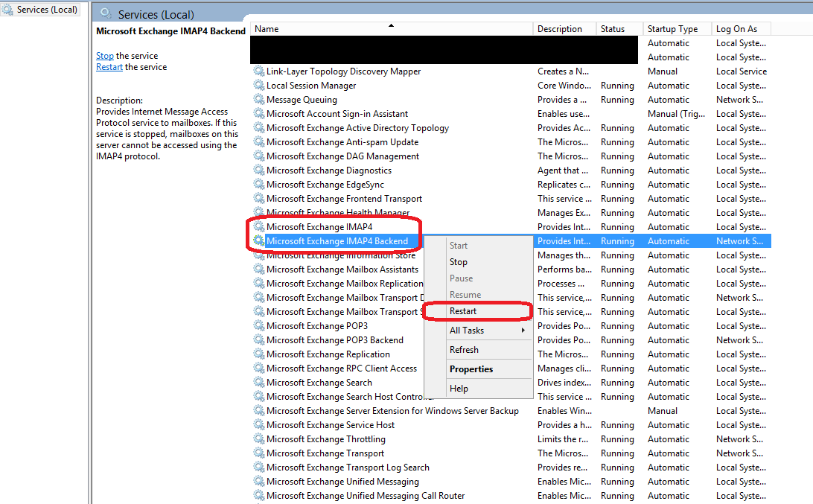The height and width of the screenshot is (504, 813).
Task: Sort services by the Name column
Action: [x=392, y=29]
